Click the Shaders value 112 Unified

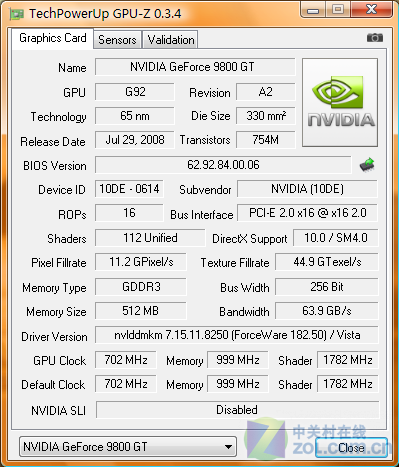[x=150, y=238]
